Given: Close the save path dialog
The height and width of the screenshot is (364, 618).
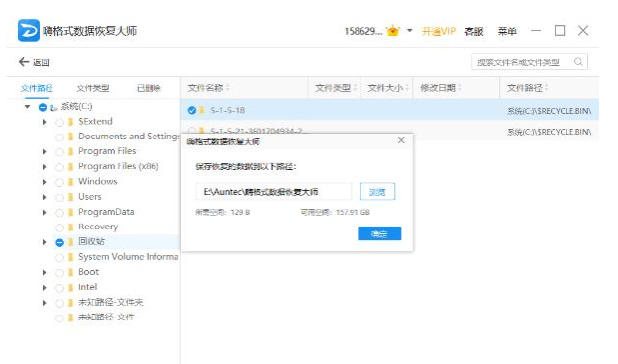Looking at the screenshot, I should pos(401,140).
